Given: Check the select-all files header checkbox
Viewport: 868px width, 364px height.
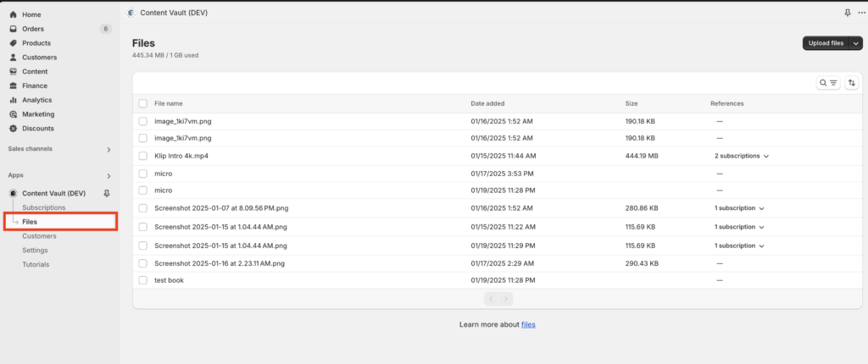Looking at the screenshot, I should pyautogui.click(x=142, y=103).
